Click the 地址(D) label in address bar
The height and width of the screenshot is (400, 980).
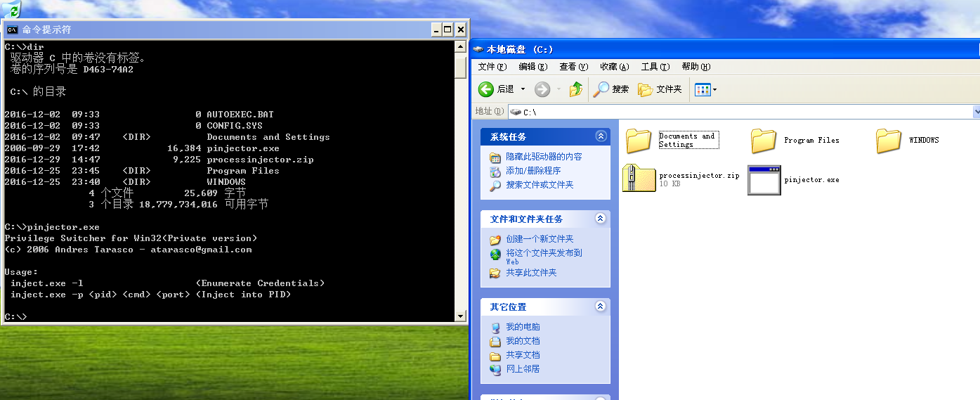click(x=490, y=111)
